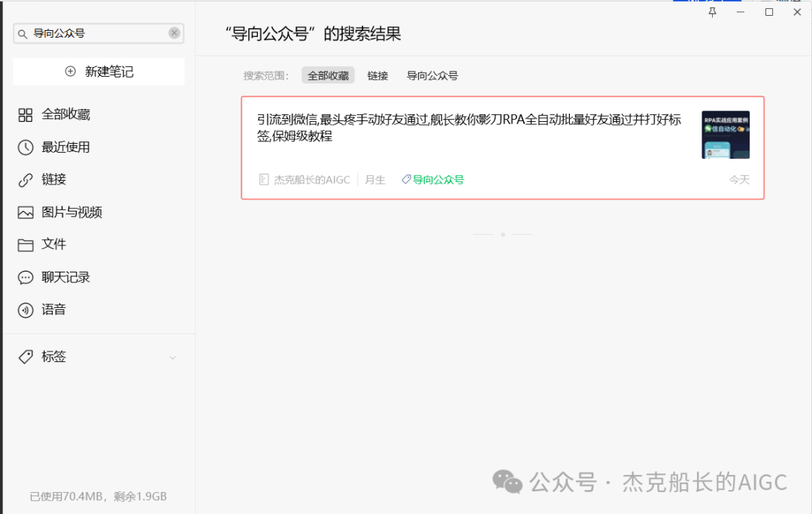812x514 pixels.
Task: Click the chat bubble icon for 聊天记录
Action: tap(26, 278)
